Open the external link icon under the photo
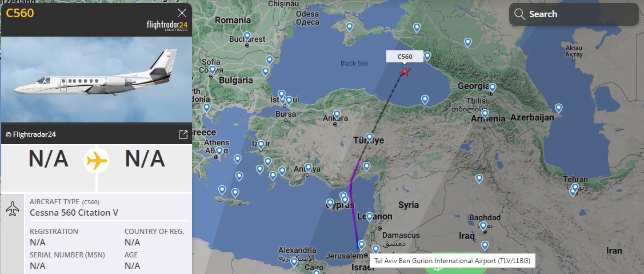 183,134
